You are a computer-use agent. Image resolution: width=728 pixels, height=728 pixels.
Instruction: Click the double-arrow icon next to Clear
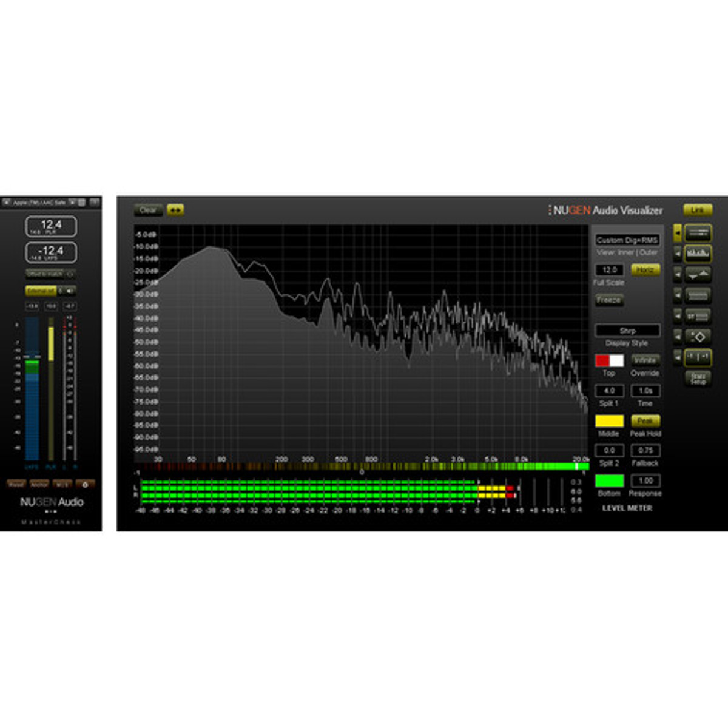tap(175, 210)
